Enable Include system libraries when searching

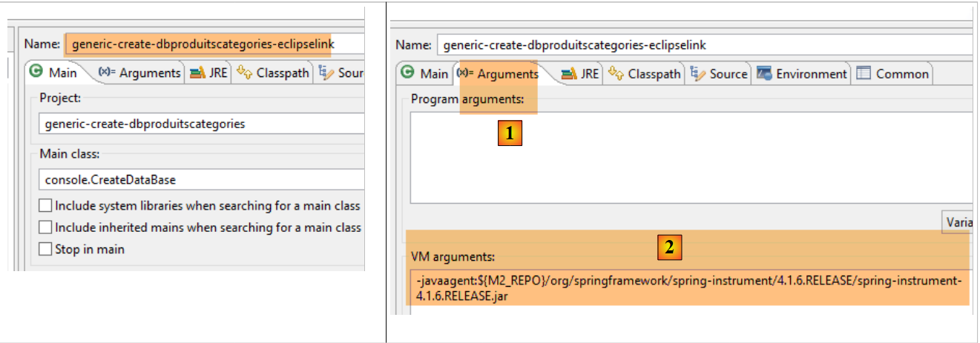click(46, 206)
